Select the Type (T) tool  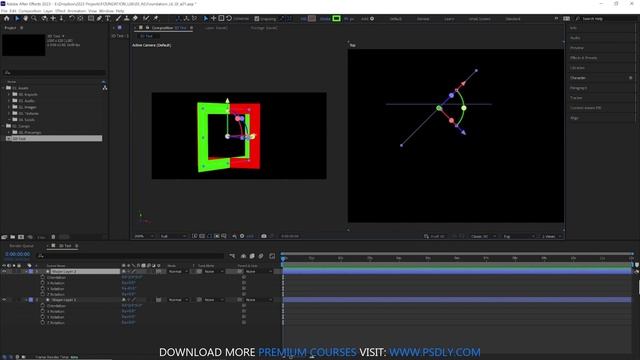pyautogui.click(x=108, y=18)
